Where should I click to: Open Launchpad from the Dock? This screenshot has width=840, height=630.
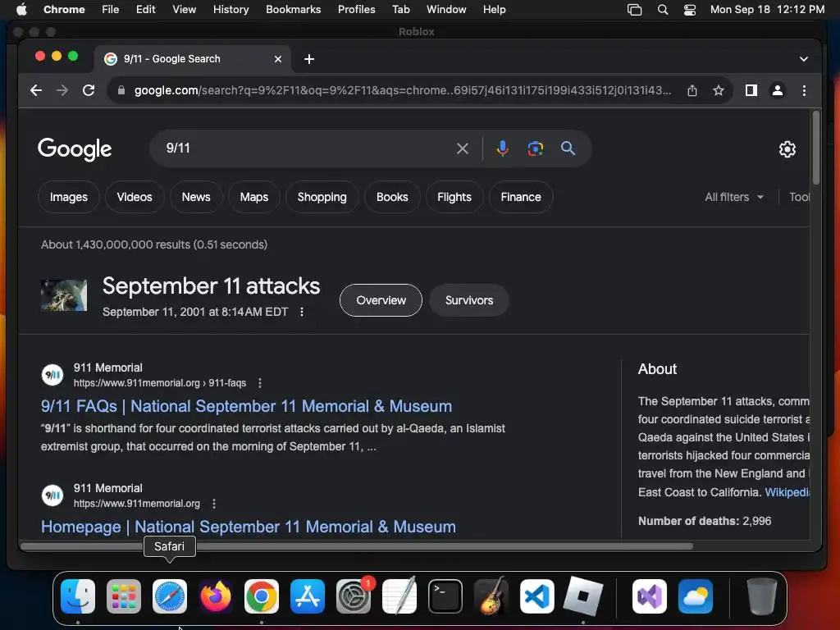124,596
